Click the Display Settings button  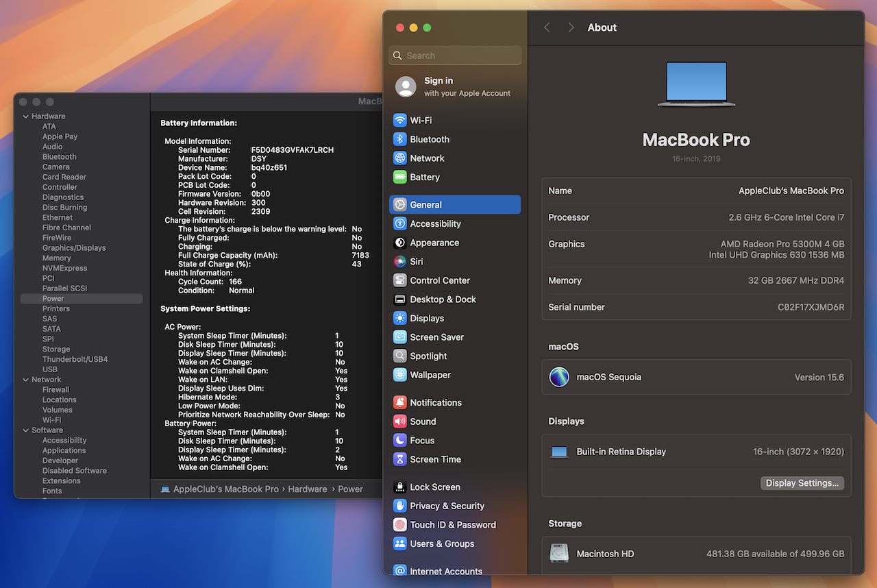(802, 483)
